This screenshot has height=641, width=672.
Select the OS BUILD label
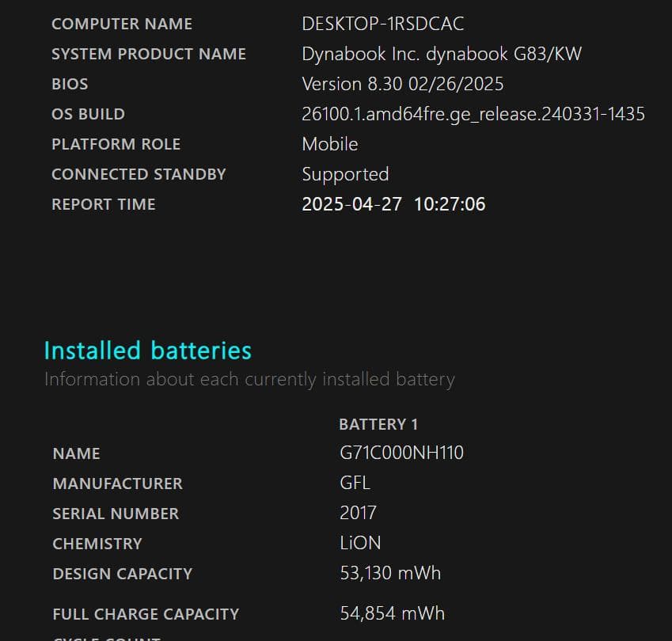pyautogui.click(x=88, y=114)
